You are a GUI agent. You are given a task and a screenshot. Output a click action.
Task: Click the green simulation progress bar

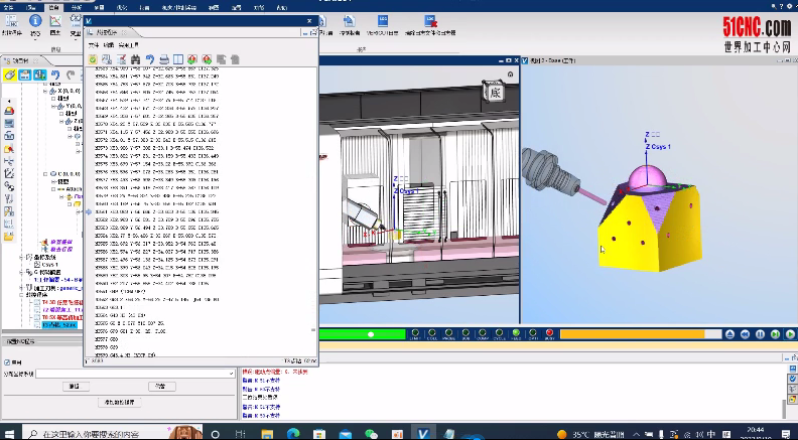[x=360, y=334]
